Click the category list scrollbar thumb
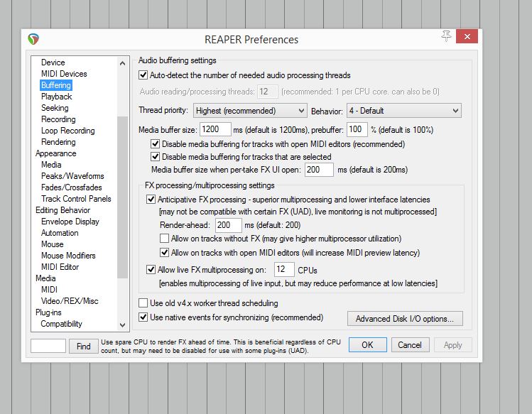 [x=122, y=197]
